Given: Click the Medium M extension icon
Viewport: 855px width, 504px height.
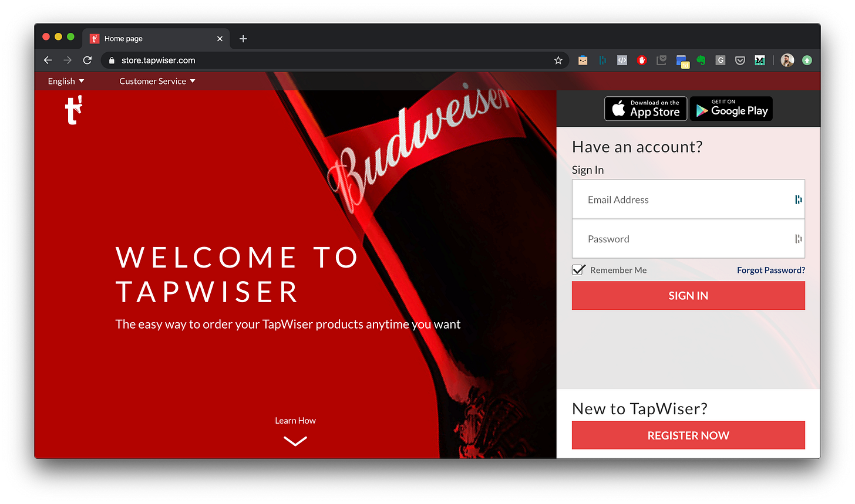Looking at the screenshot, I should [x=760, y=60].
